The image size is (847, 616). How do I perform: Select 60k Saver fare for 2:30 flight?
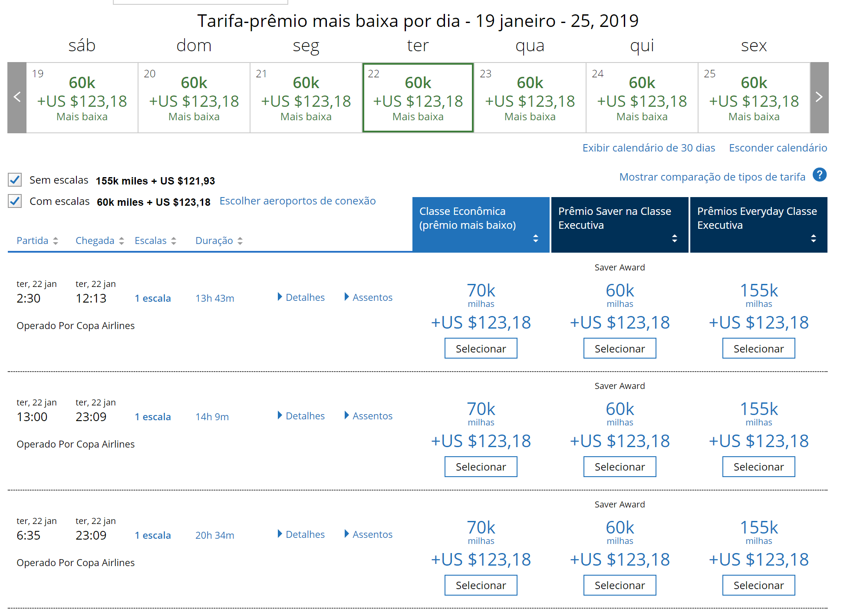(620, 349)
